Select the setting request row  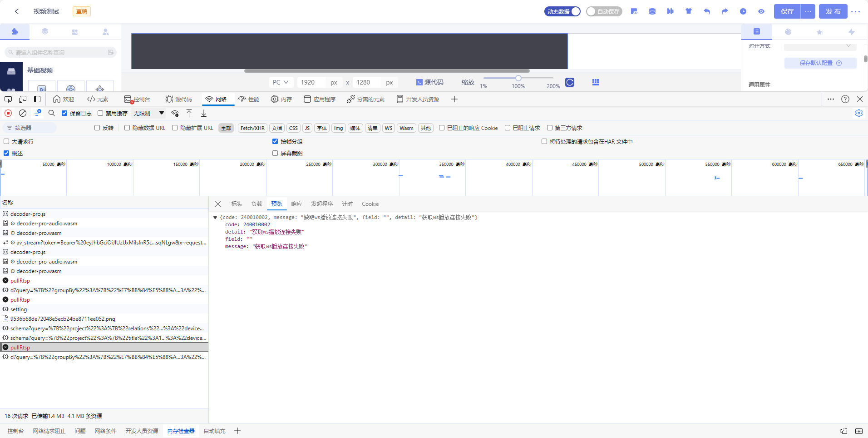(104, 309)
